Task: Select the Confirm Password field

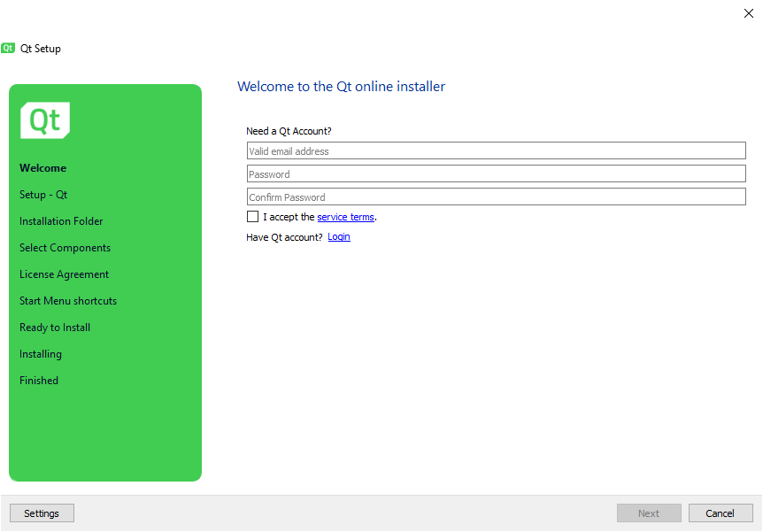Action: (496, 197)
